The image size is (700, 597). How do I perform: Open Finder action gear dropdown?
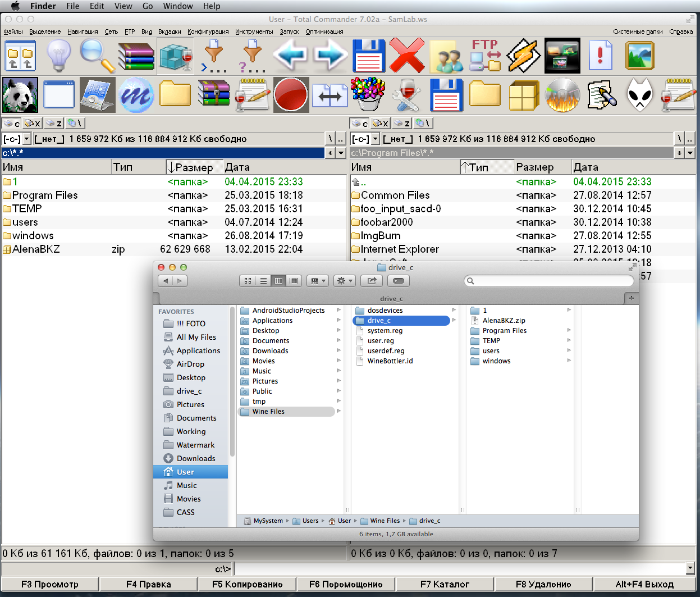click(x=344, y=281)
